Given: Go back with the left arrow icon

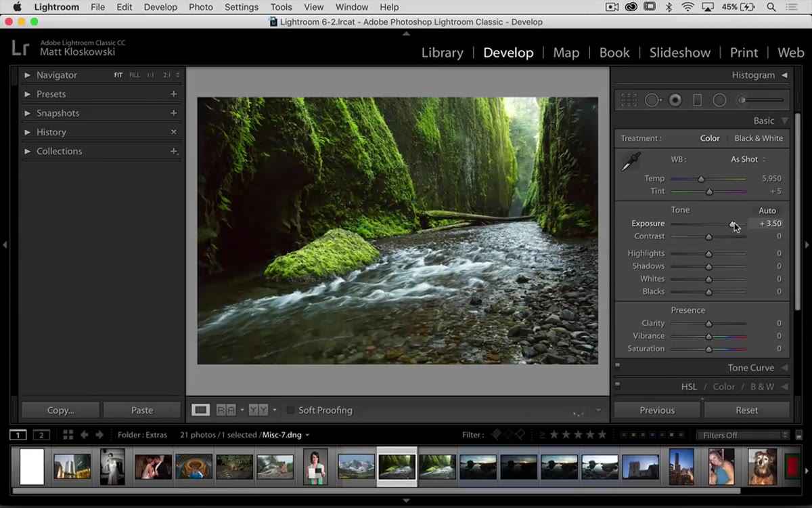Looking at the screenshot, I should pos(85,435).
